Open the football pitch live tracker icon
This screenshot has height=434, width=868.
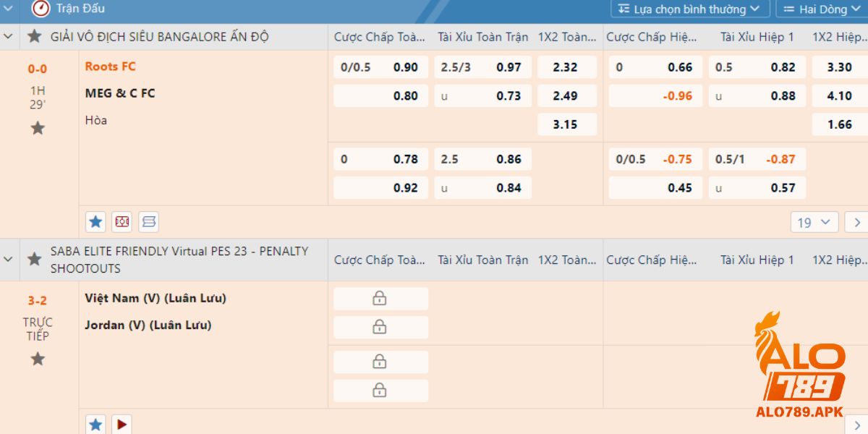coord(122,222)
